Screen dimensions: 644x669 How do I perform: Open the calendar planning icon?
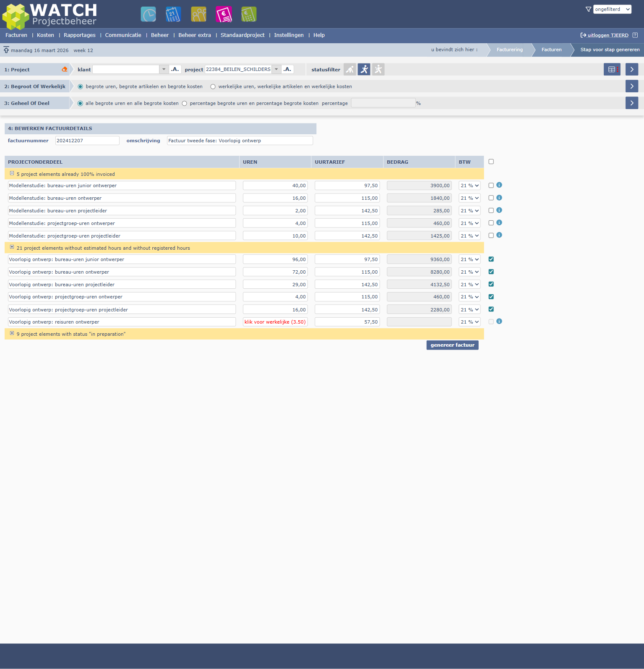pyautogui.click(x=173, y=14)
